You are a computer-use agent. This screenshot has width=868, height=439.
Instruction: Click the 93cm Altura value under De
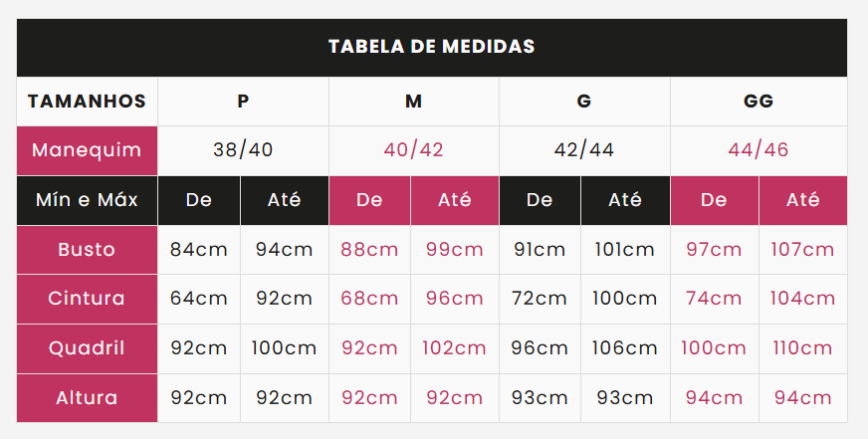click(x=540, y=398)
